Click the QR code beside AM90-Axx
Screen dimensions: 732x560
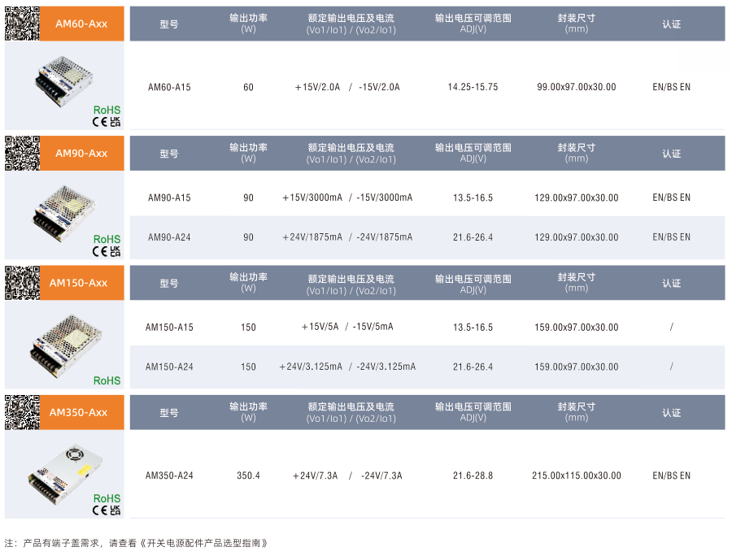(22, 153)
